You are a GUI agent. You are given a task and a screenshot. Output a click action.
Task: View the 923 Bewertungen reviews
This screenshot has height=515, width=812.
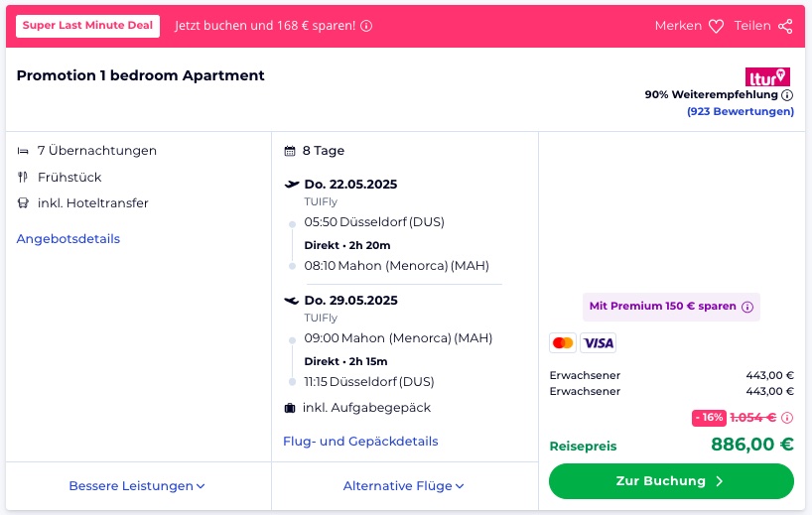click(x=740, y=111)
